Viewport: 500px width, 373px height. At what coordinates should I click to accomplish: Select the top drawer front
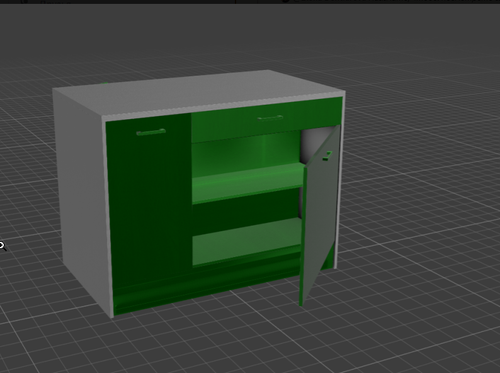pyautogui.click(x=267, y=121)
